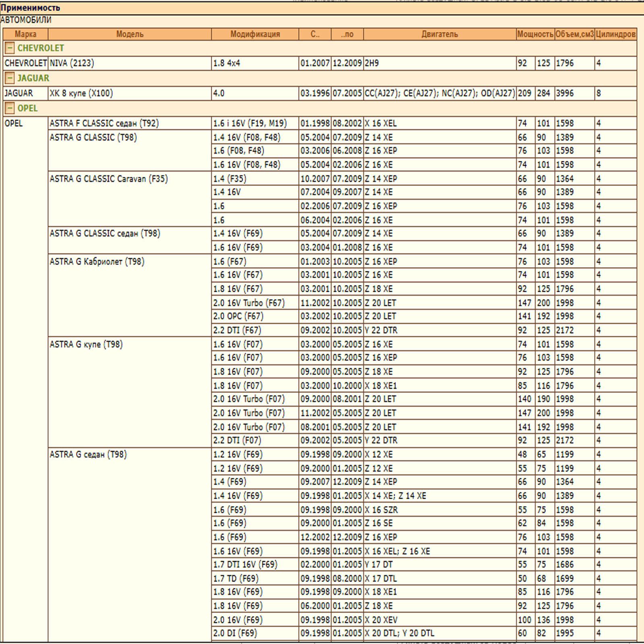The image size is (644, 644).
Task: Click the 2.0 OPC (F67) modification
Action: (x=238, y=316)
